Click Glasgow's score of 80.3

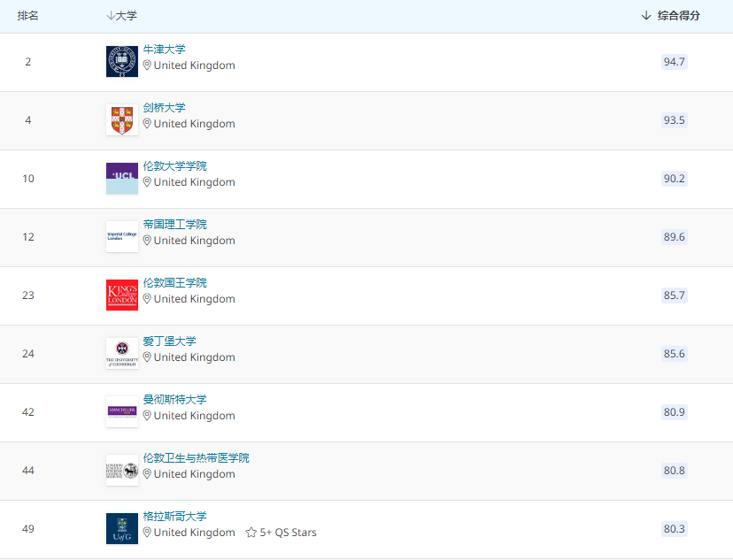[x=674, y=528]
